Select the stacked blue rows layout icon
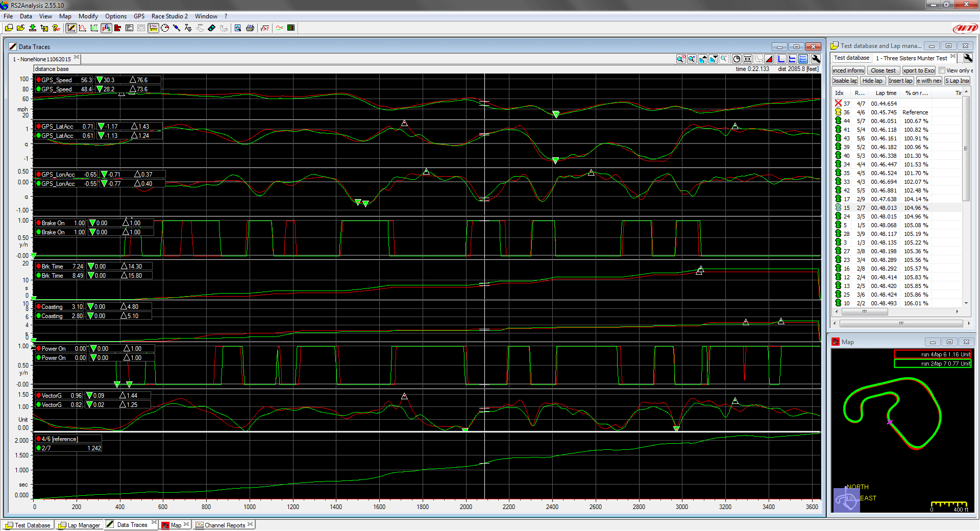This screenshot has height=531, width=980. tap(803, 59)
